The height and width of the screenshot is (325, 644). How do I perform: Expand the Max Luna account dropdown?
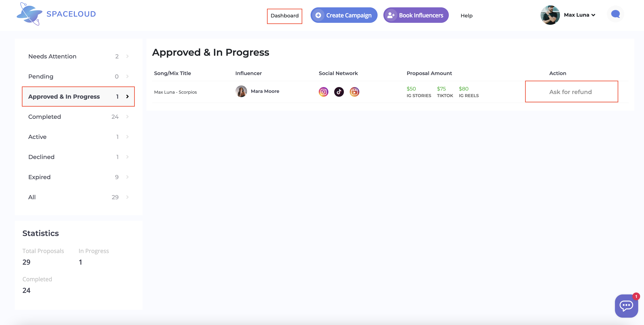[593, 15]
